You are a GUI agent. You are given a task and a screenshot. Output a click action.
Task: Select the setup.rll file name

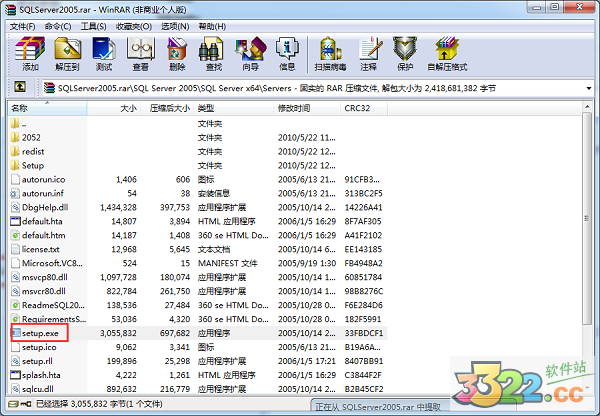37,361
